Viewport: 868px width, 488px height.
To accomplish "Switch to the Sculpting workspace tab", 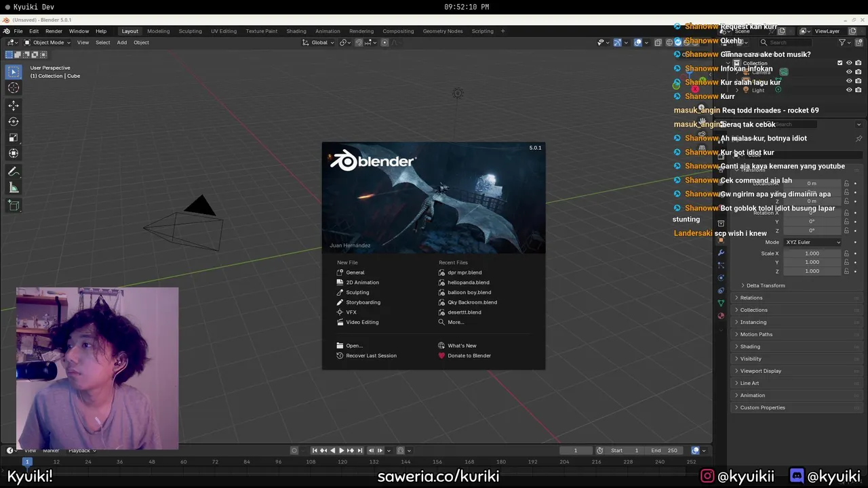I will 190,31.
